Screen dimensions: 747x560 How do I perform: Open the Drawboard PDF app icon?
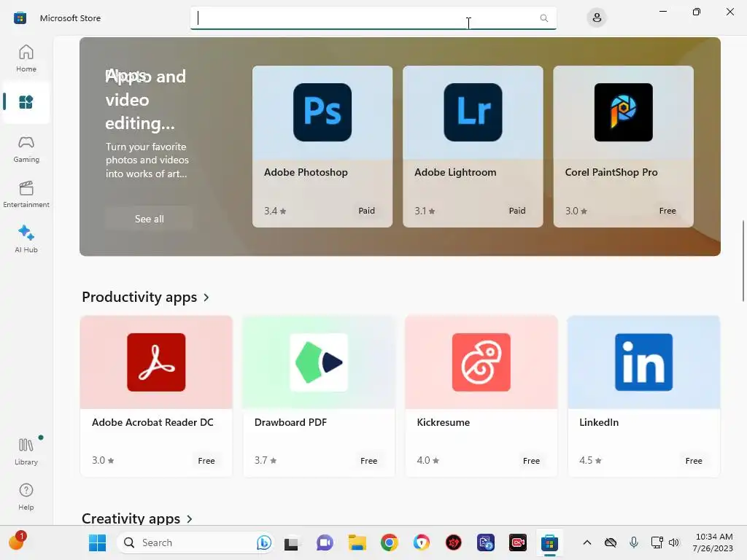(x=319, y=362)
